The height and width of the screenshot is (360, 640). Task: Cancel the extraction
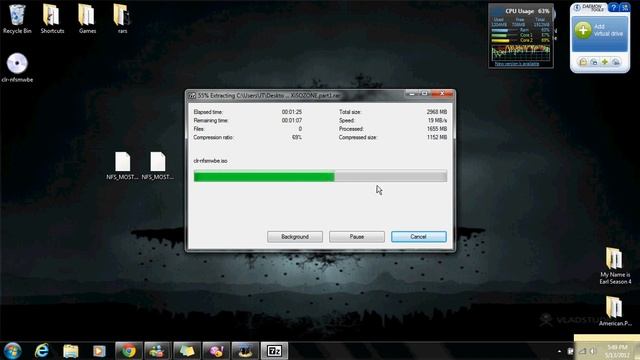(x=418, y=237)
